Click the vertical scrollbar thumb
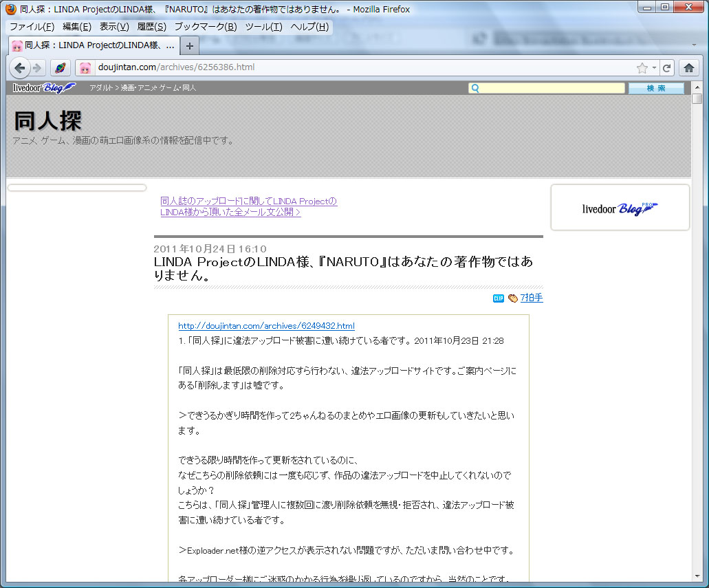This screenshot has width=709, height=588. tap(697, 98)
